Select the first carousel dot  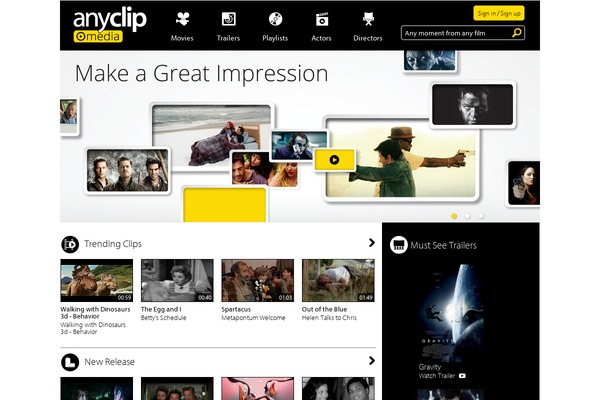(454, 216)
